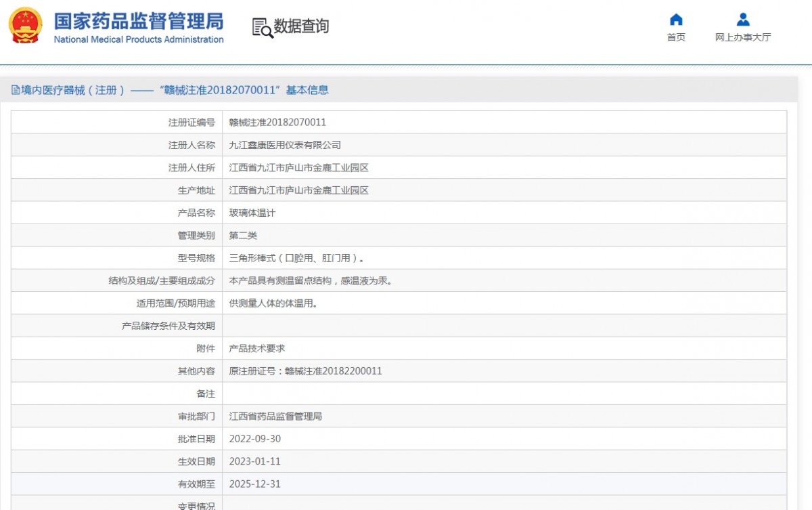Click National Medical Products Administration subtitle
The width and height of the screenshot is (812, 510).
[x=139, y=39]
